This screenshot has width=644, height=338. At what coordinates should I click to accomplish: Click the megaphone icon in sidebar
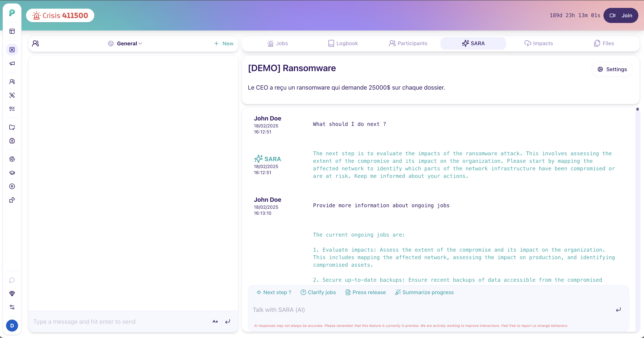12,63
